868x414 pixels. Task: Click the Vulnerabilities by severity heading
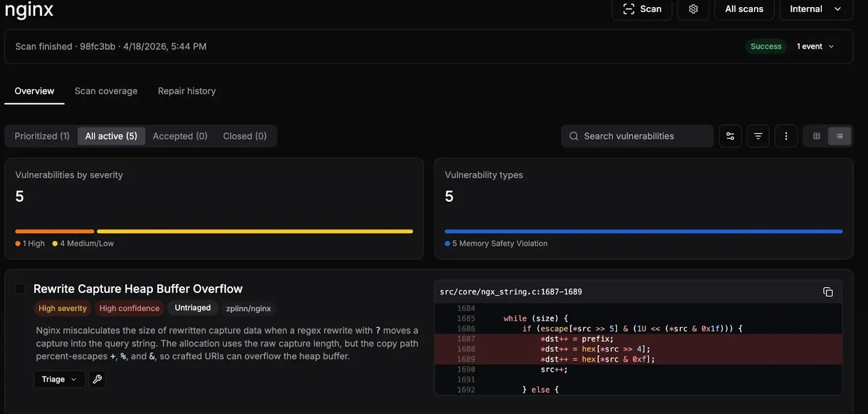[x=69, y=175]
